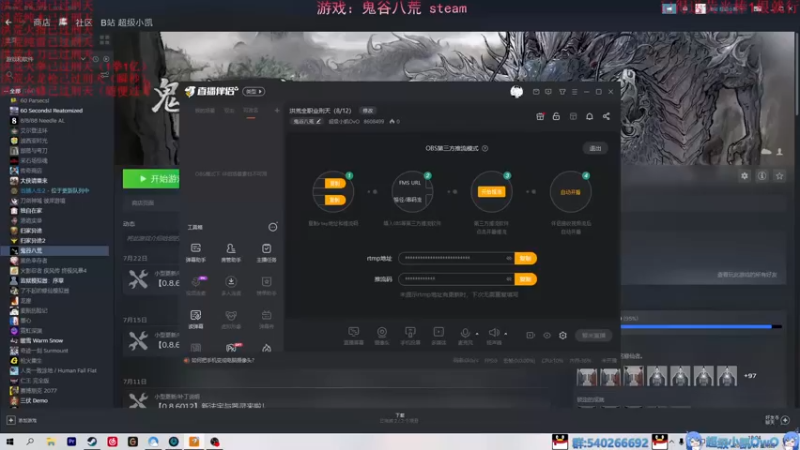Click the record icon near the settings gear
The height and width of the screenshot is (450, 800).
point(531,335)
